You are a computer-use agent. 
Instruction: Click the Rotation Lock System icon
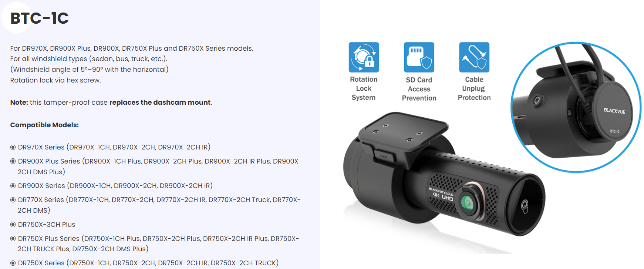point(364,57)
